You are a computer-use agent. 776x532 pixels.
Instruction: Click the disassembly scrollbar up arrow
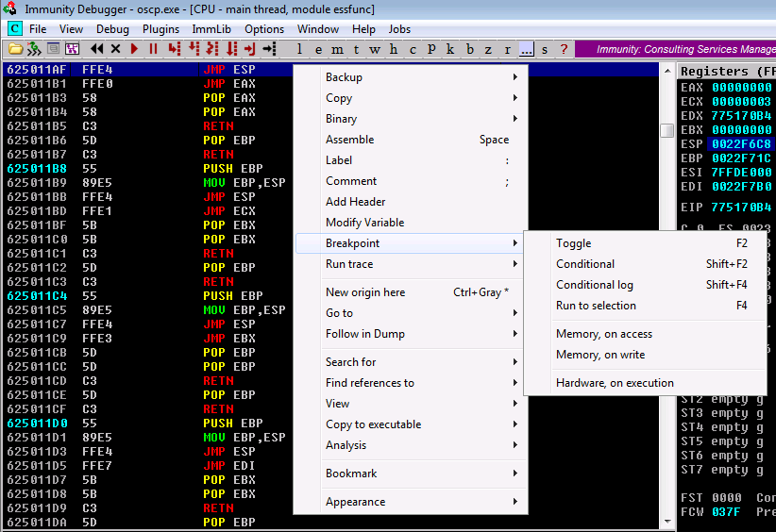pos(667,71)
